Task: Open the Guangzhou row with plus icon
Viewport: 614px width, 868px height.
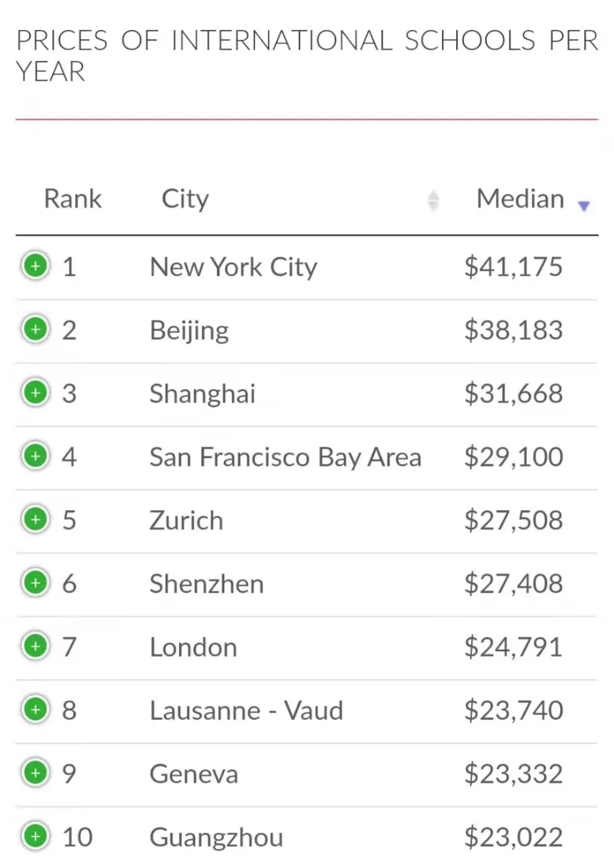Action: tap(35, 836)
